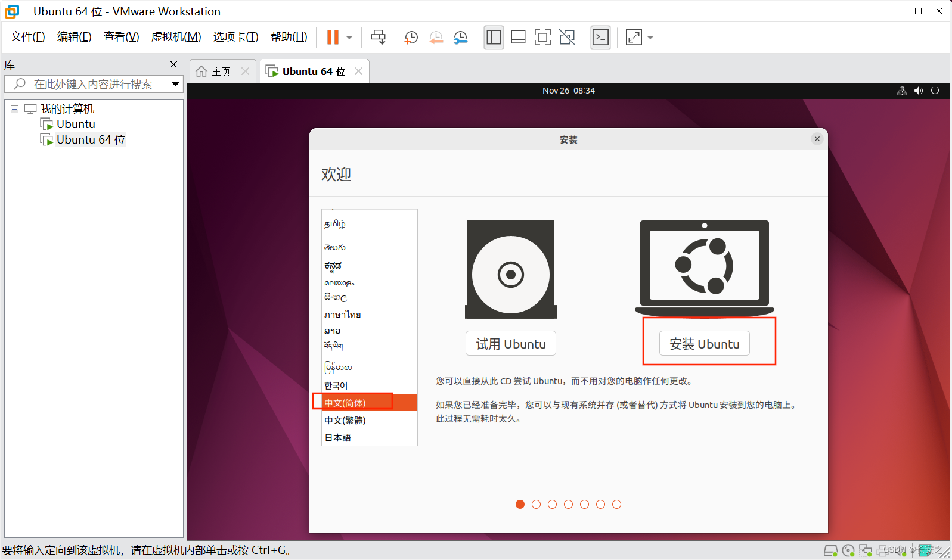The image size is (952, 560).
Task: Click the Ubuntu network status icon
Action: click(x=901, y=91)
